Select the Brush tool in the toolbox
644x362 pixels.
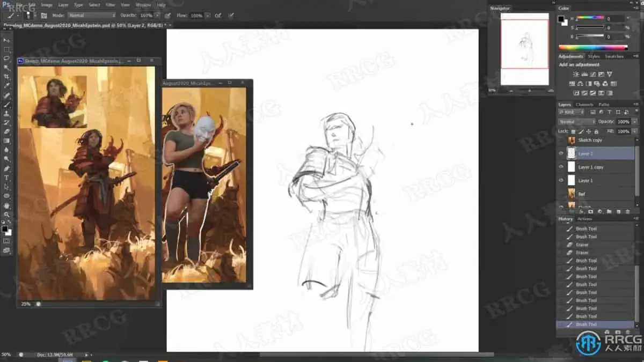click(x=7, y=105)
